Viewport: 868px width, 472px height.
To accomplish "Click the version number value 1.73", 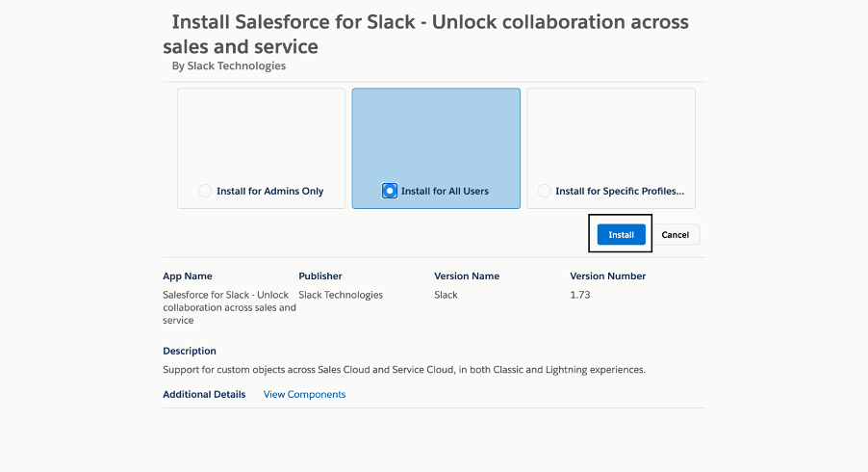I will pyautogui.click(x=580, y=295).
